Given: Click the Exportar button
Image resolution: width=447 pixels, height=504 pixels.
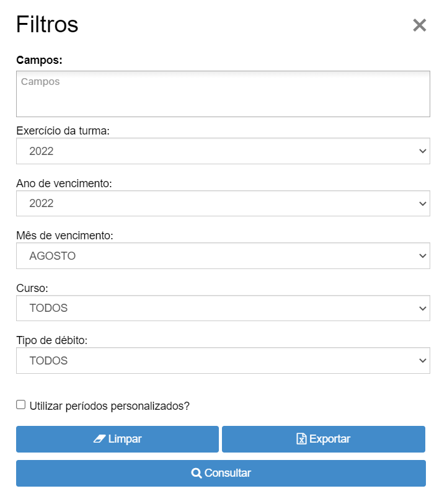Looking at the screenshot, I should tap(324, 439).
